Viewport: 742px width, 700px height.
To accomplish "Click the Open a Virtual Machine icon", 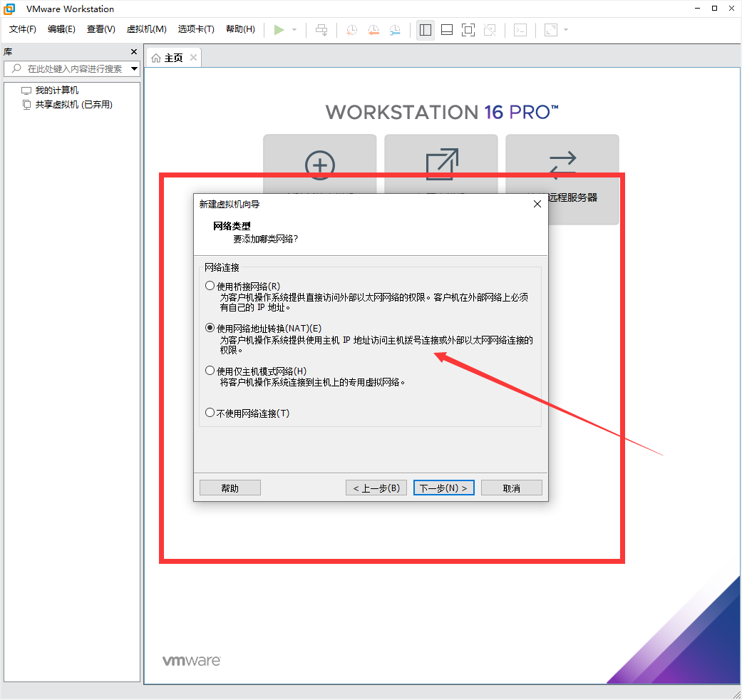I will coord(441,165).
